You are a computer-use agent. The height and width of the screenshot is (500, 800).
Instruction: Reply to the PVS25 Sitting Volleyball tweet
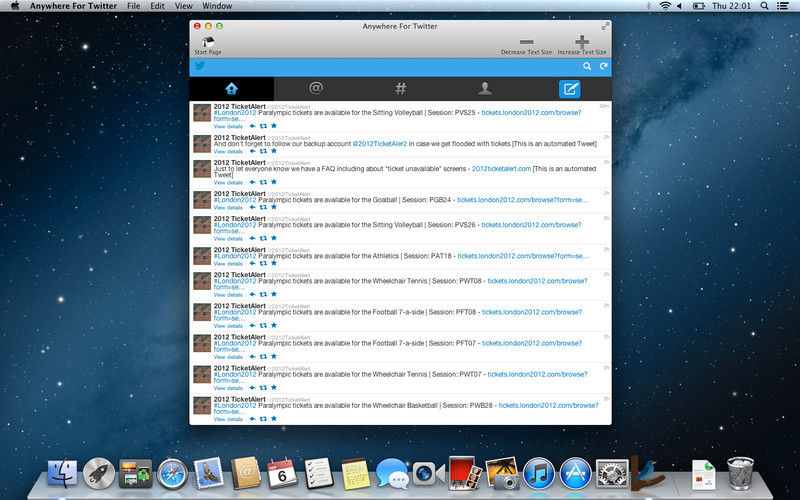pyautogui.click(x=252, y=126)
